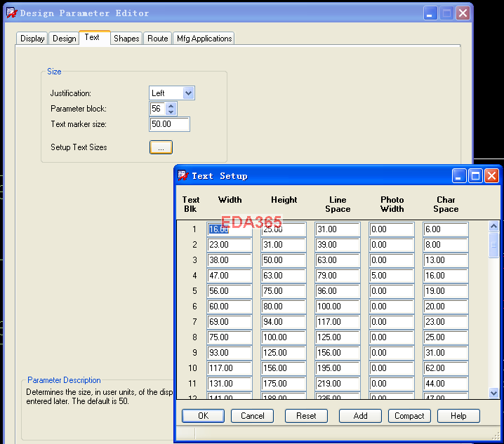This screenshot has height=444, width=504.
Task: Select the Mfg Applications tab
Action: [204, 39]
